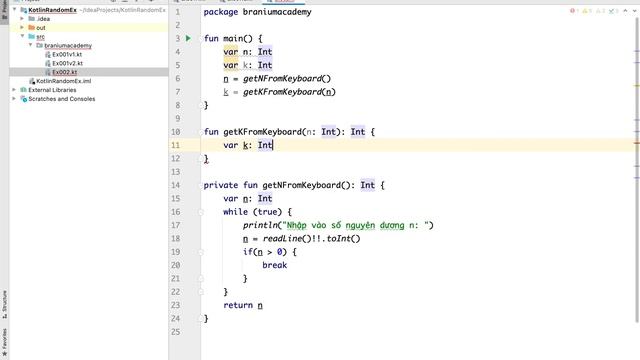The height and width of the screenshot is (360, 640).
Task: Click 'package braniumacademy' on line 1
Action: coord(258,12)
